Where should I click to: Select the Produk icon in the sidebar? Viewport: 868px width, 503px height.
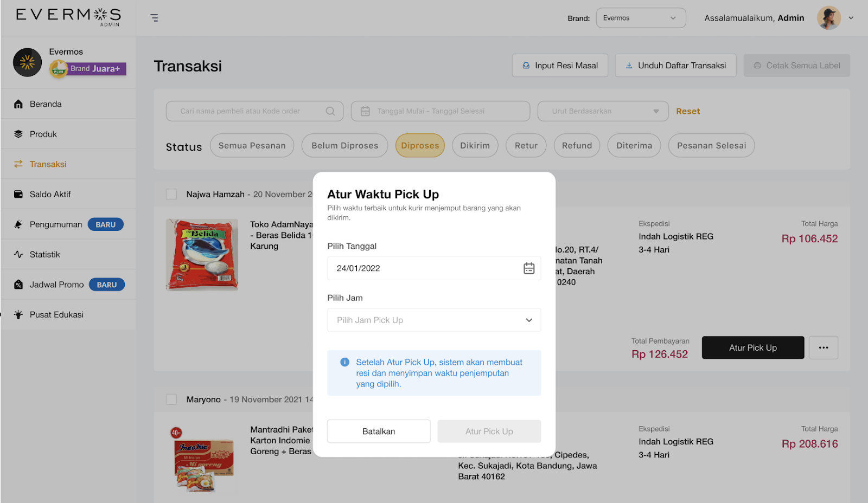18,133
